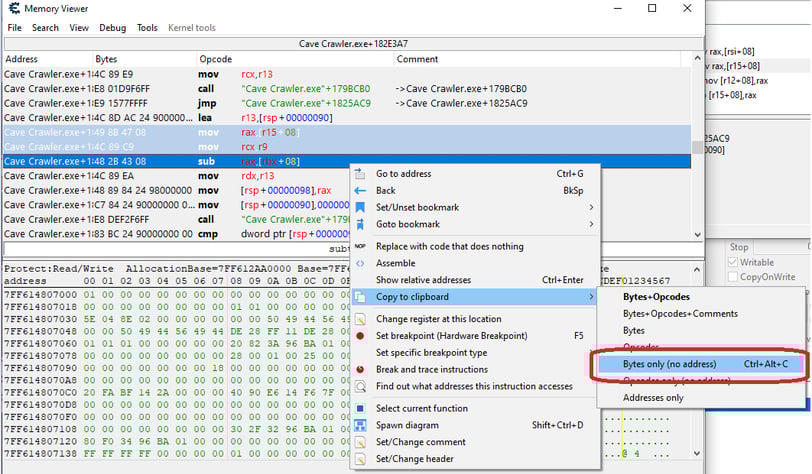This screenshot has width=812, height=474.
Task: Choose Set specific breakpoint type
Action: tap(475, 353)
